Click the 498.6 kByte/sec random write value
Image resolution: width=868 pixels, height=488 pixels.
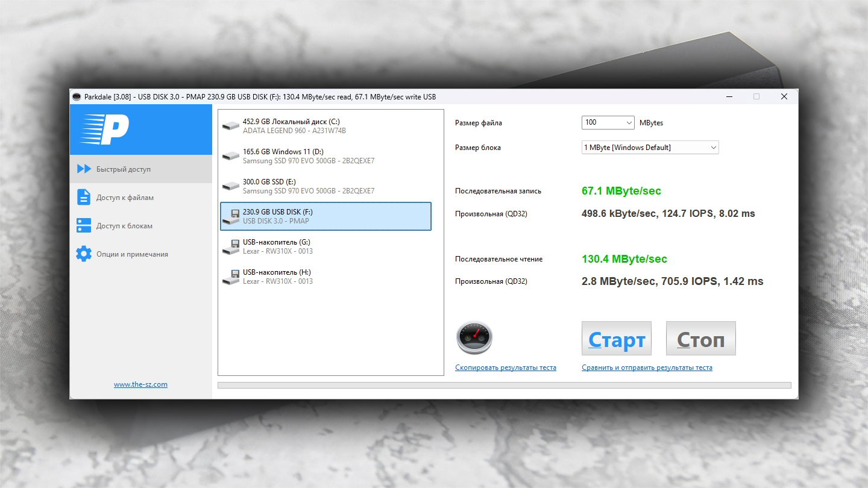pos(668,213)
